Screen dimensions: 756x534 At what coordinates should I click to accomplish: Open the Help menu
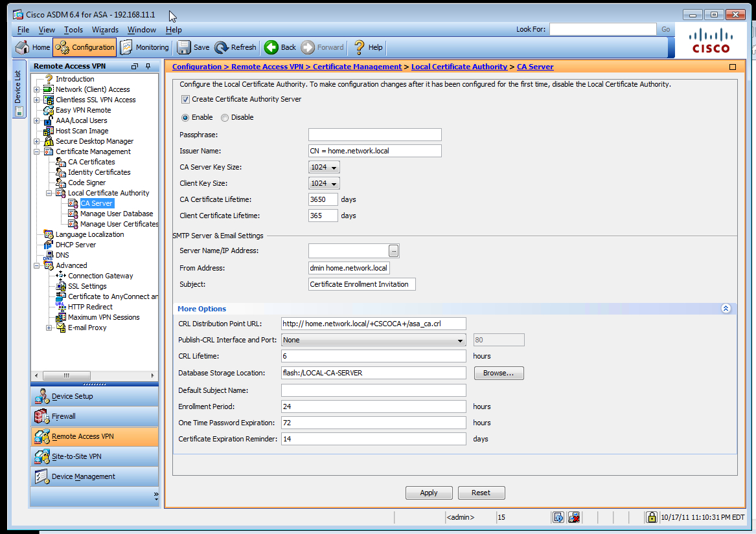(174, 30)
